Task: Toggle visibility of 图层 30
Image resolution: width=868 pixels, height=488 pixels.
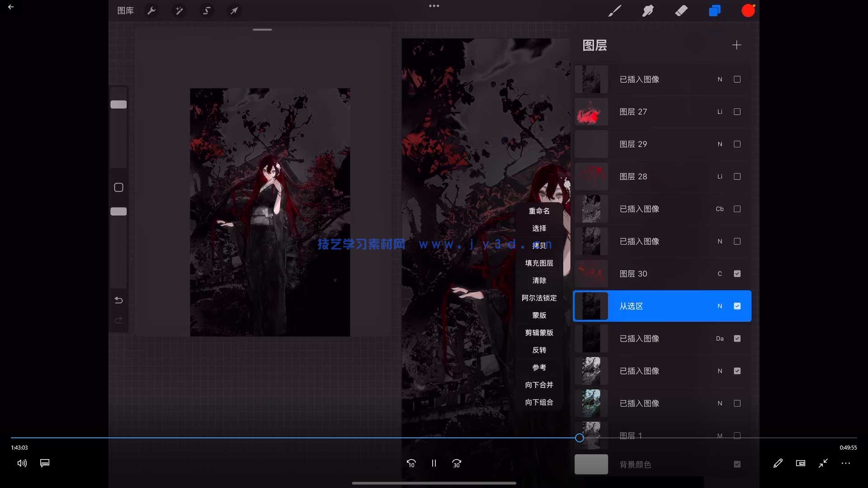Action: click(737, 273)
